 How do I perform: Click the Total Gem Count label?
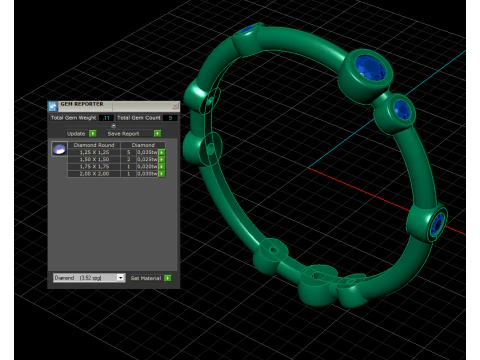point(139,118)
